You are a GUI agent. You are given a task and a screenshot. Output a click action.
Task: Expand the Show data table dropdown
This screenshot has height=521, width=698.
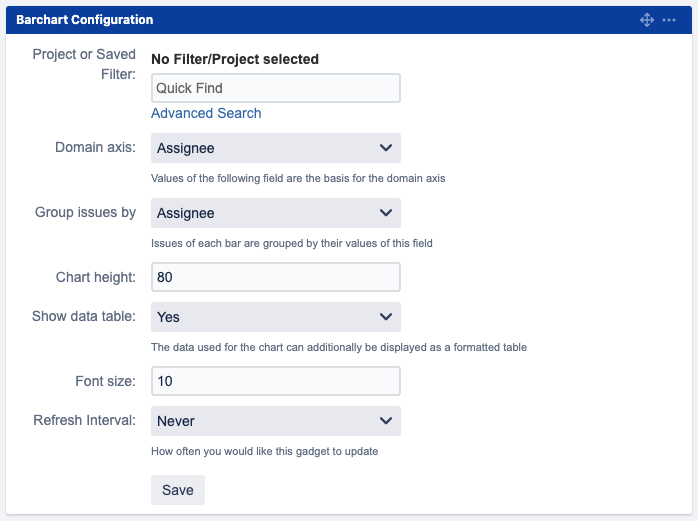click(275, 317)
